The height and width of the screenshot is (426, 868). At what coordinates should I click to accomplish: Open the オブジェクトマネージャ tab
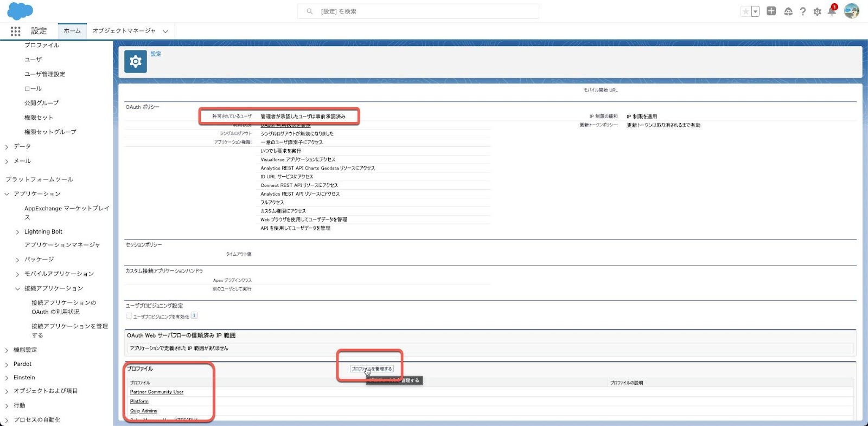124,31
